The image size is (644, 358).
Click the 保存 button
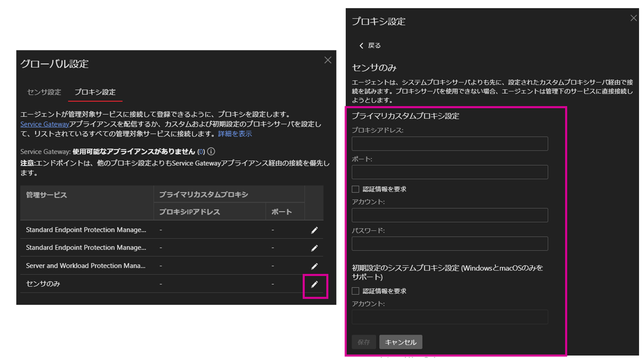363,342
